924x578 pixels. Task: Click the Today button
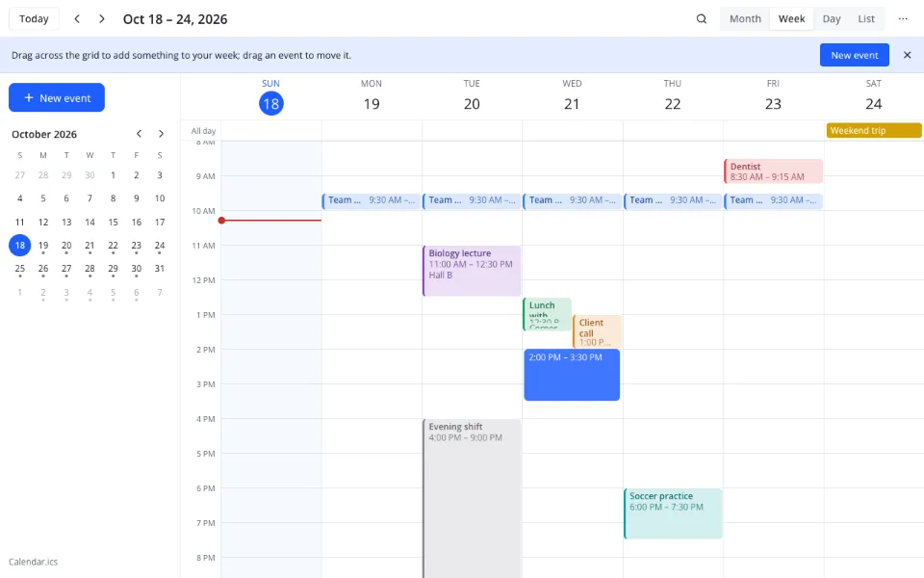pyautogui.click(x=34, y=19)
